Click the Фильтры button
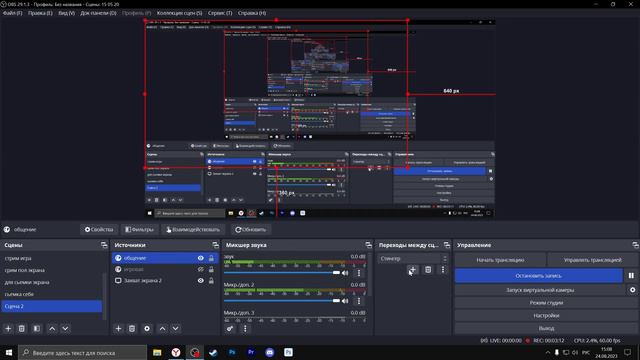Image resolution: width=640 pixels, height=360 pixels. coord(140,229)
